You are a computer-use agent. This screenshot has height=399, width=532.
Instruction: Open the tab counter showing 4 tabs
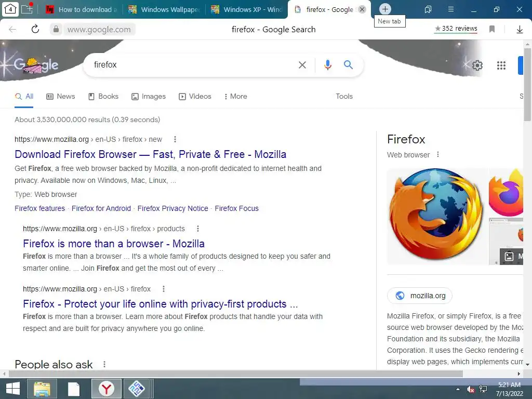pos(10,9)
